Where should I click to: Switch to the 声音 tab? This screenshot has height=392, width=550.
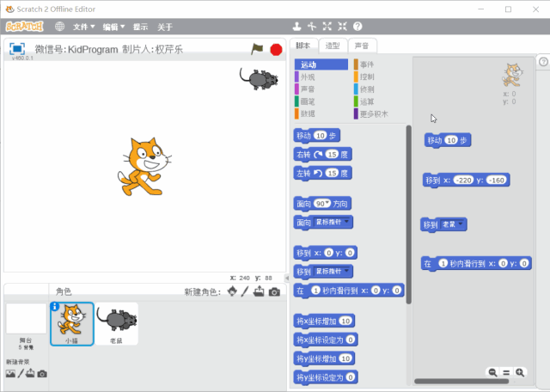tap(362, 46)
